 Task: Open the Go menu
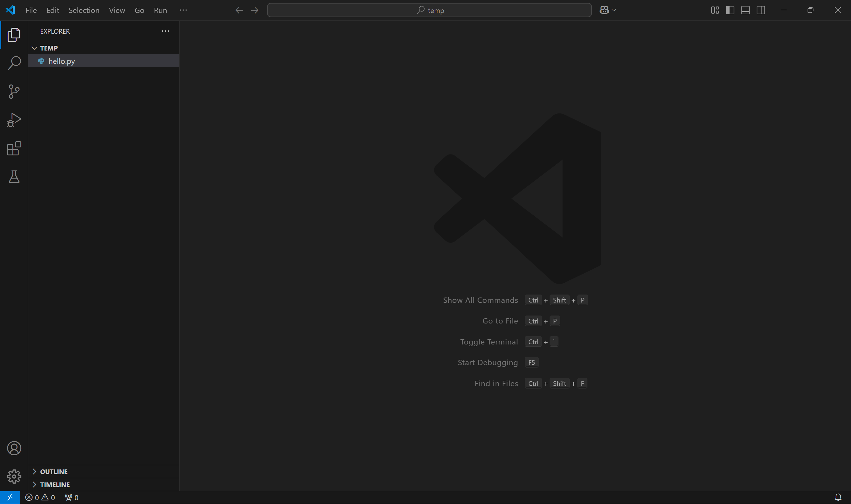(139, 10)
